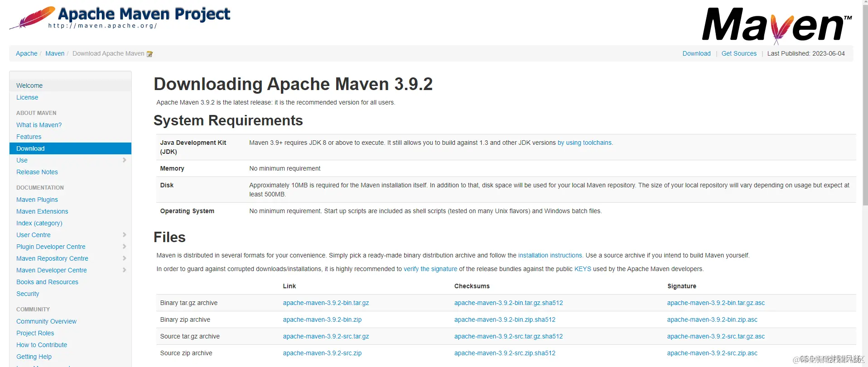This screenshot has height=367, width=868.
Task: Download apache-maven-3.9.2-bin.tar.gz
Action: point(326,303)
